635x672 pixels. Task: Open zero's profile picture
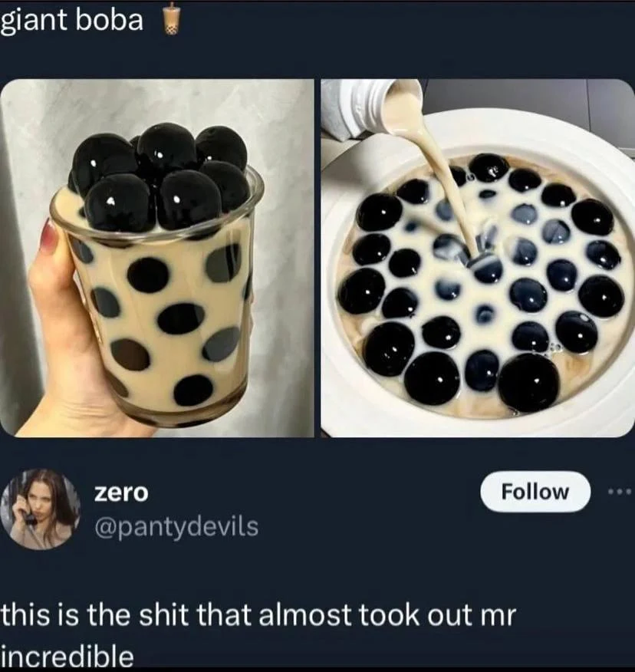tap(41, 509)
